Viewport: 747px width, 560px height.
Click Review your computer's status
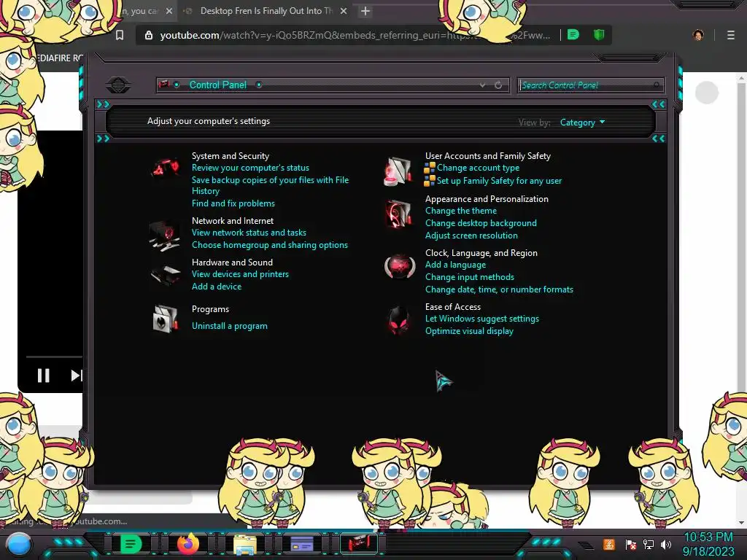pyautogui.click(x=251, y=168)
